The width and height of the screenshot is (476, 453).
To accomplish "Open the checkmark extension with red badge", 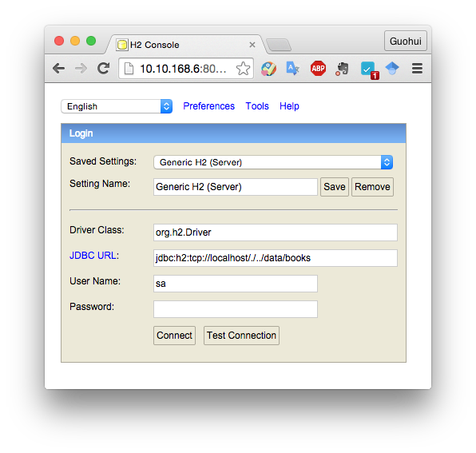I will (369, 70).
